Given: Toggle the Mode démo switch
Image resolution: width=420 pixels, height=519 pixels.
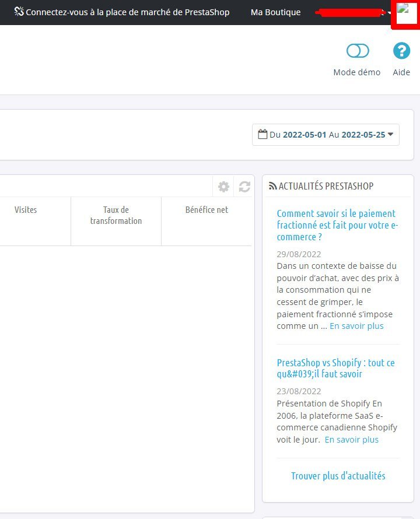Looking at the screenshot, I should (x=358, y=51).
